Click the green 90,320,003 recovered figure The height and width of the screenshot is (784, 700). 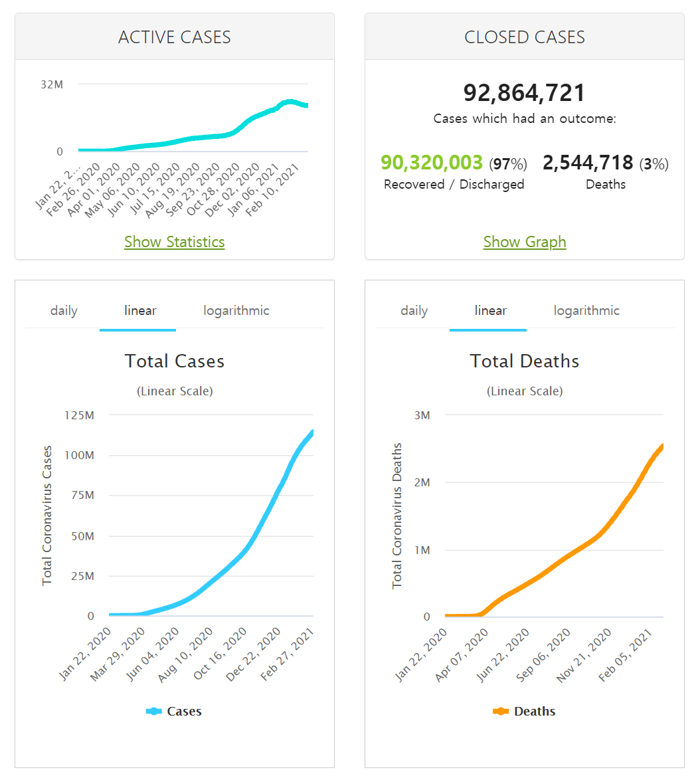[x=432, y=162]
